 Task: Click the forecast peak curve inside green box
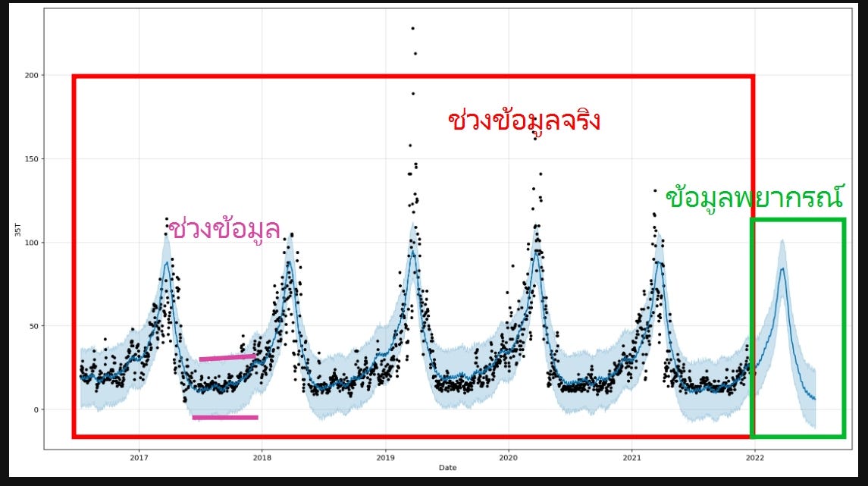coord(781,269)
